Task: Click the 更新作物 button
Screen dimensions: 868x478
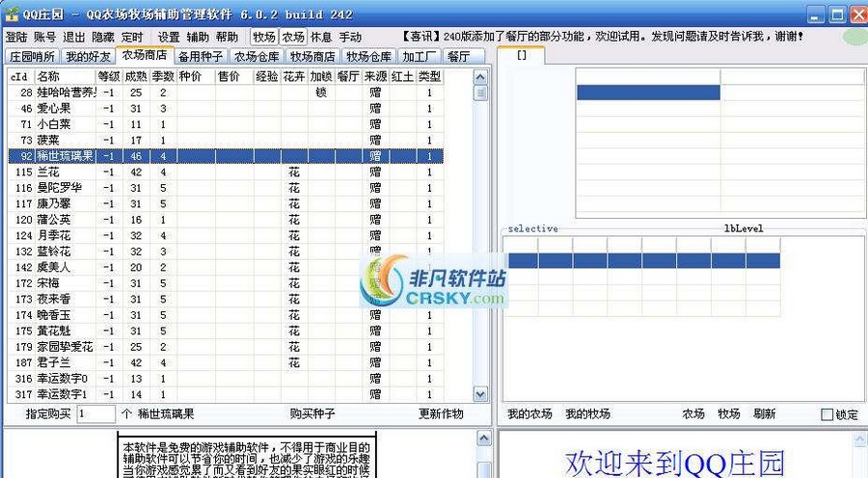Action: (x=441, y=413)
